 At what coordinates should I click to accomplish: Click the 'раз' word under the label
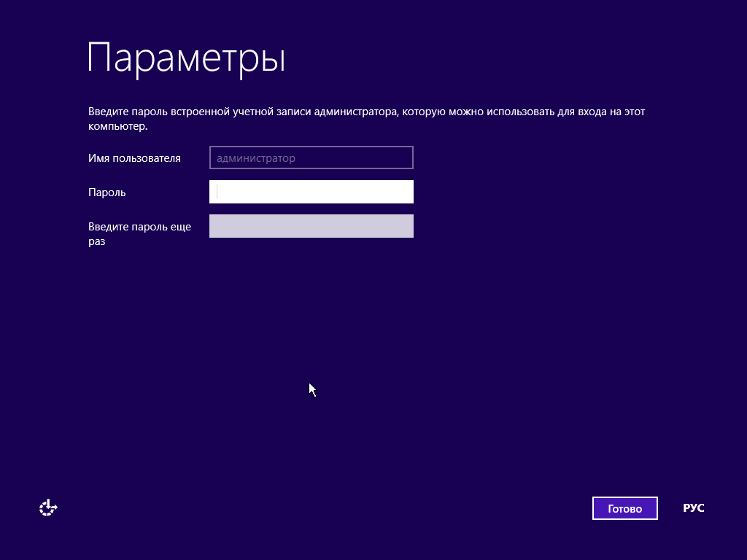[96, 241]
